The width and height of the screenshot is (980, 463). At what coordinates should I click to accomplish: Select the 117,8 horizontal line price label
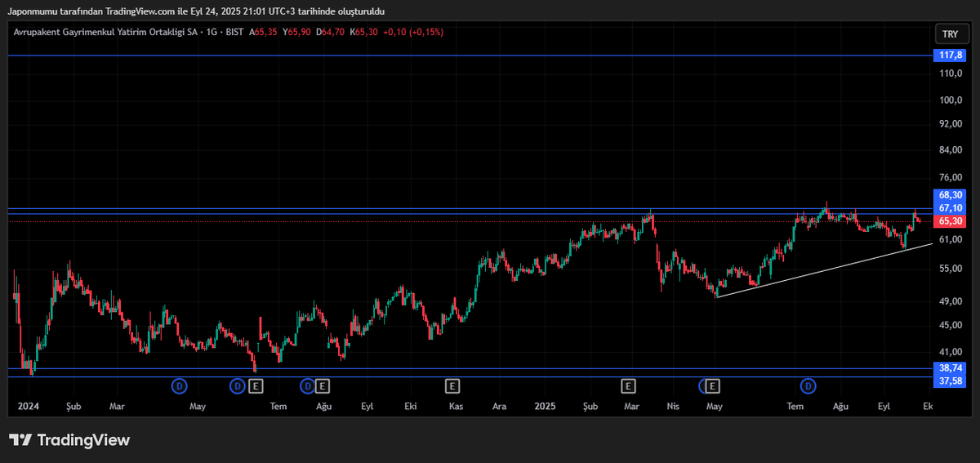coord(948,56)
